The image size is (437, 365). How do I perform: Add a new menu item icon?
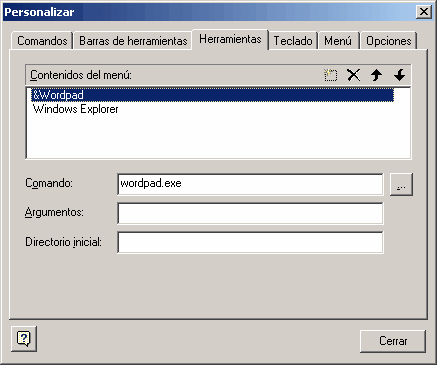click(x=330, y=75)
